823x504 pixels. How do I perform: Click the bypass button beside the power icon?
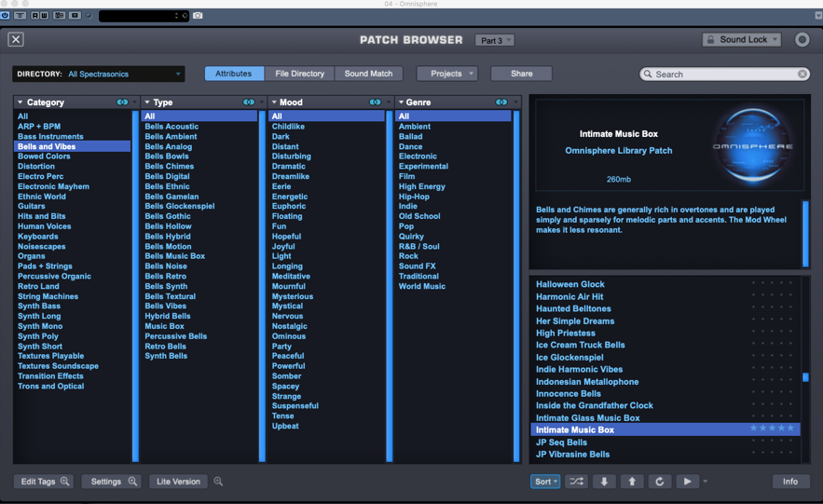coord(20,16)
